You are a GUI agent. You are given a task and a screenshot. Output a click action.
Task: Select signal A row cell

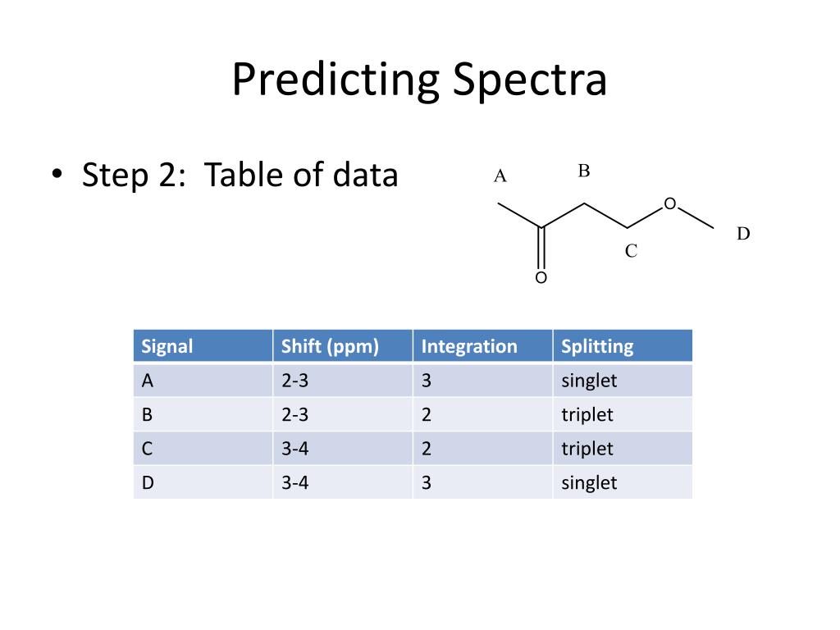[x=203, y=381]
